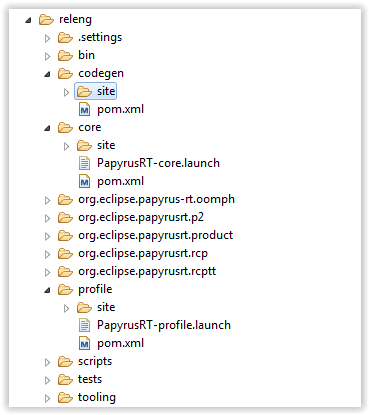Image resolution: width=369 pixels, height=415 pixels.
Task: Expand the scripts folder arrow
Action: tap(47, 362)
